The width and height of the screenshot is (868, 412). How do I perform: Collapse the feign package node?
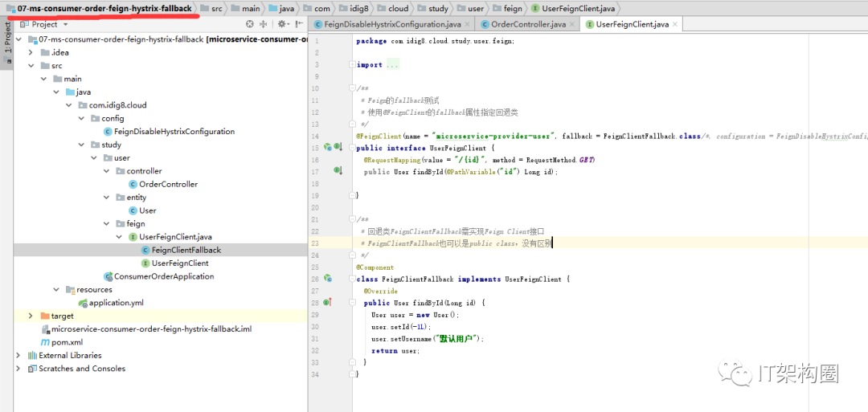point(107,223)
